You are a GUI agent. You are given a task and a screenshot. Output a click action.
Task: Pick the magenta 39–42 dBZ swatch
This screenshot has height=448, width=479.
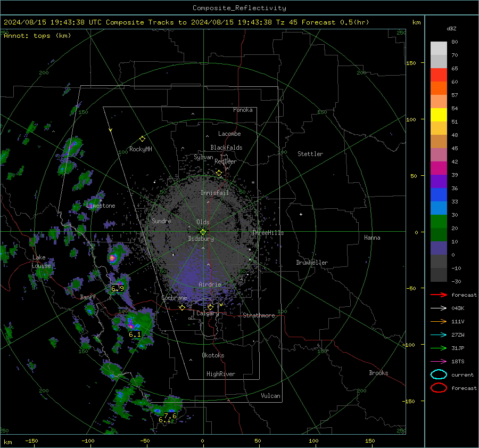(x=439, y=168)
